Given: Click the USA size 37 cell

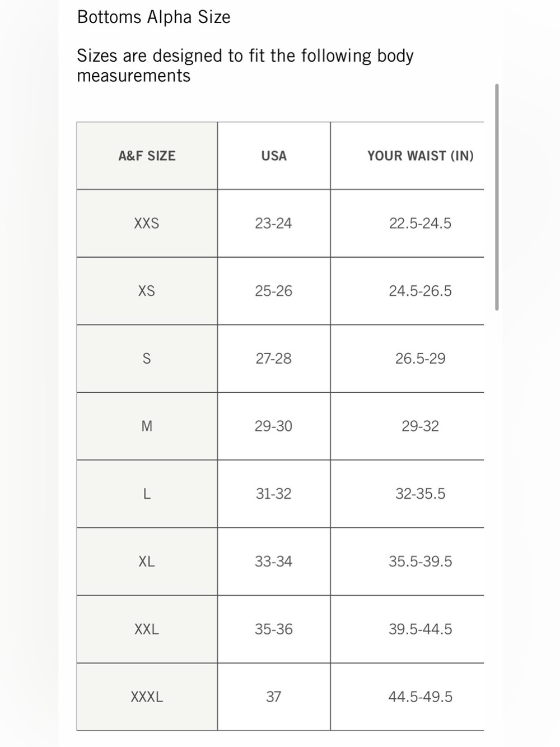Looking at the screenshot, I should pos(274,697).
